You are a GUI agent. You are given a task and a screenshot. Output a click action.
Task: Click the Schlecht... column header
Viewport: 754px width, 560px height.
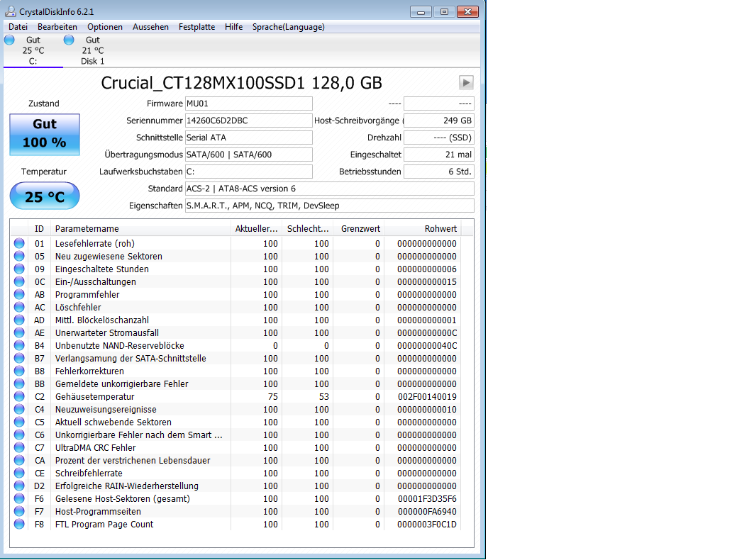pos(308,229)
